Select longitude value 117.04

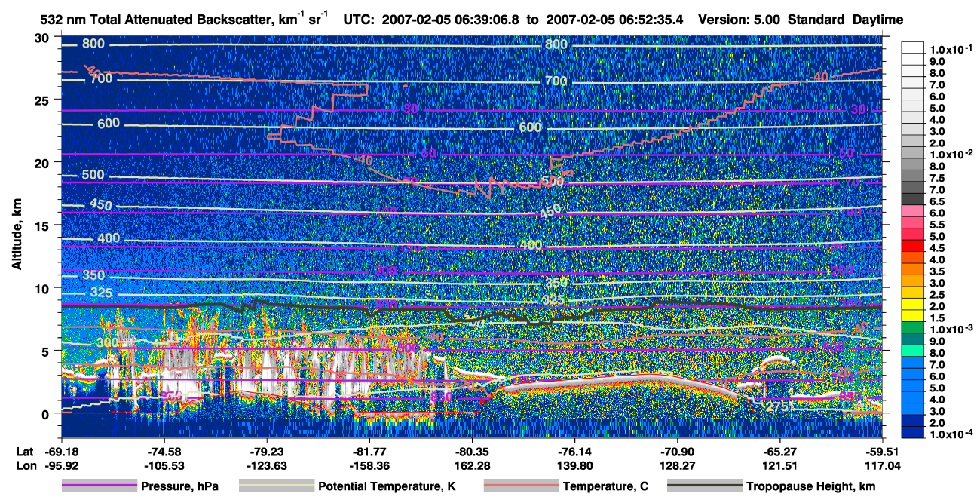tap(882, 466)
